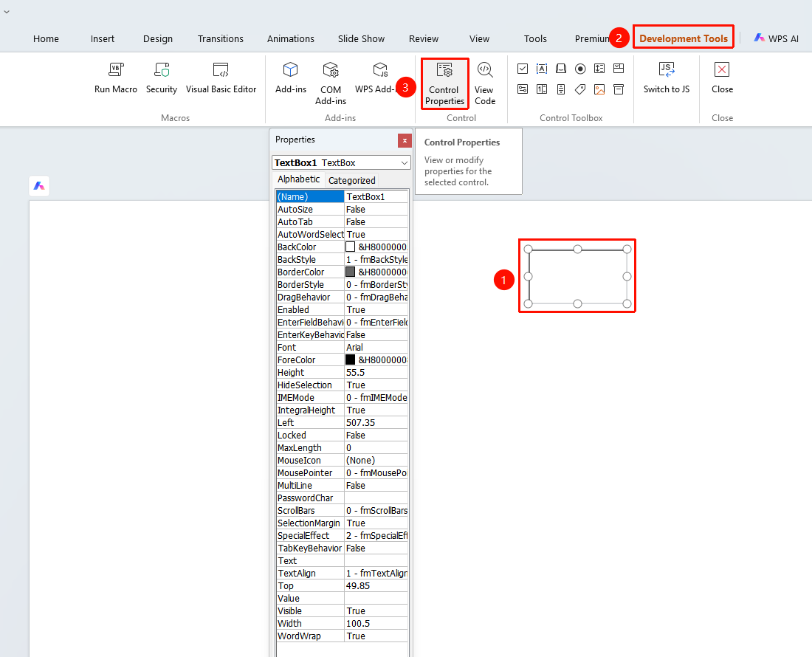The width and height of the screenshot is (812, 657).
Task: Insert a Check Box control from toolbox
Action: click(523, 69)
